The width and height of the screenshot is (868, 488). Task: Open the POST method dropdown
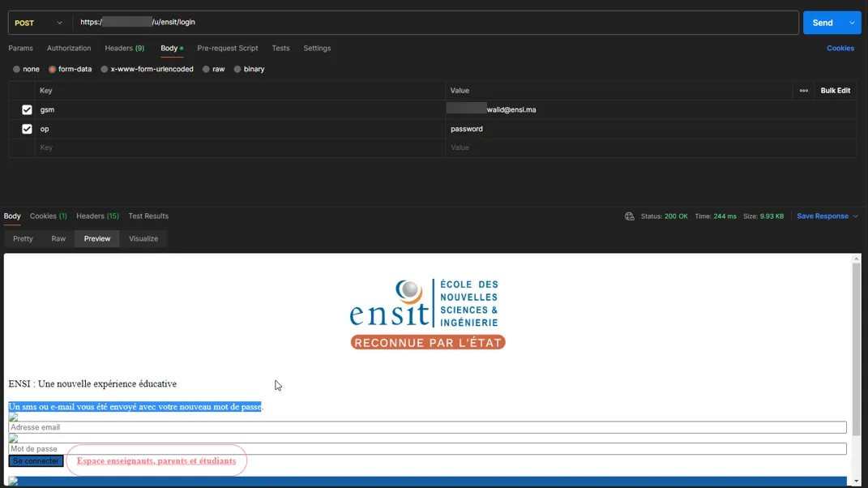pos(38,23)
